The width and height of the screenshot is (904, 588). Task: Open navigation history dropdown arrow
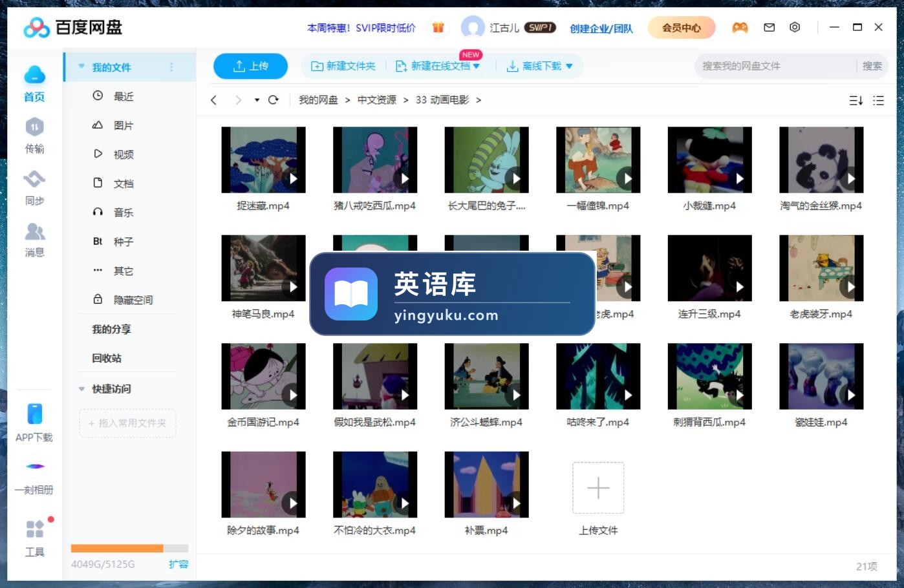pos(257,100)
